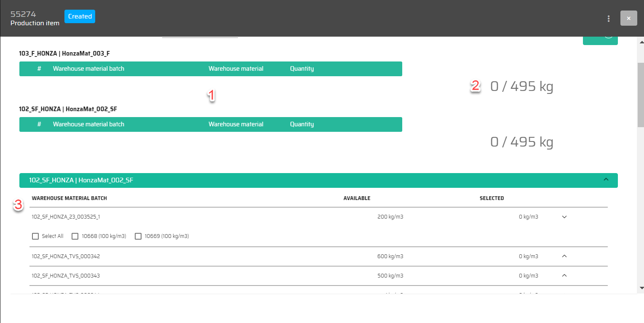Click Warehouse material batch header in 102_SF_HONZA table
This screenshot has width=644, height=323.
[x=88, y=124]
